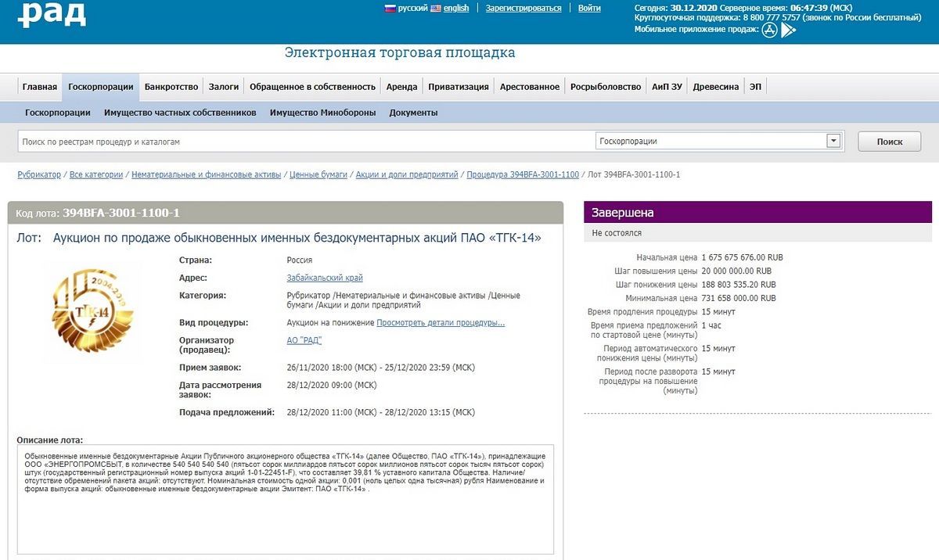Viewport: 939px width, 560px height.
Task: Select Госкорпорации in the submenu bar
Action: coord(58,113)
